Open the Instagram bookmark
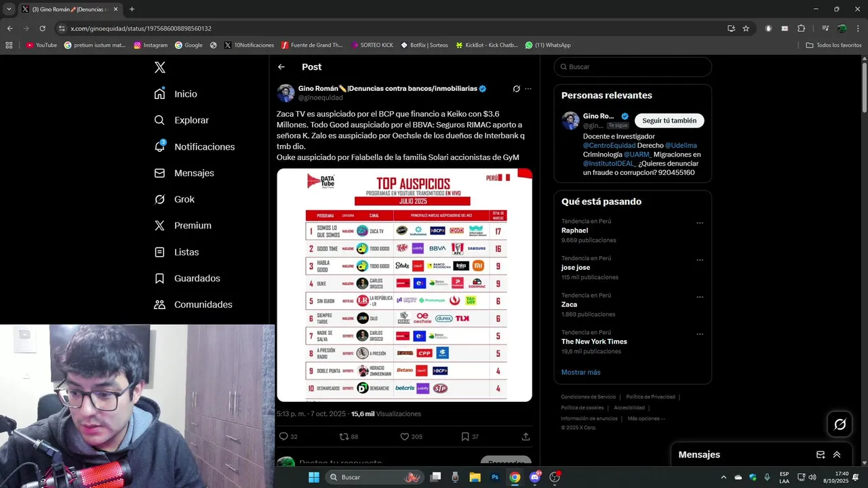Image resolution: width=868 pixels, height=488 pixels. pyautogui.click(x=151, y=45)
